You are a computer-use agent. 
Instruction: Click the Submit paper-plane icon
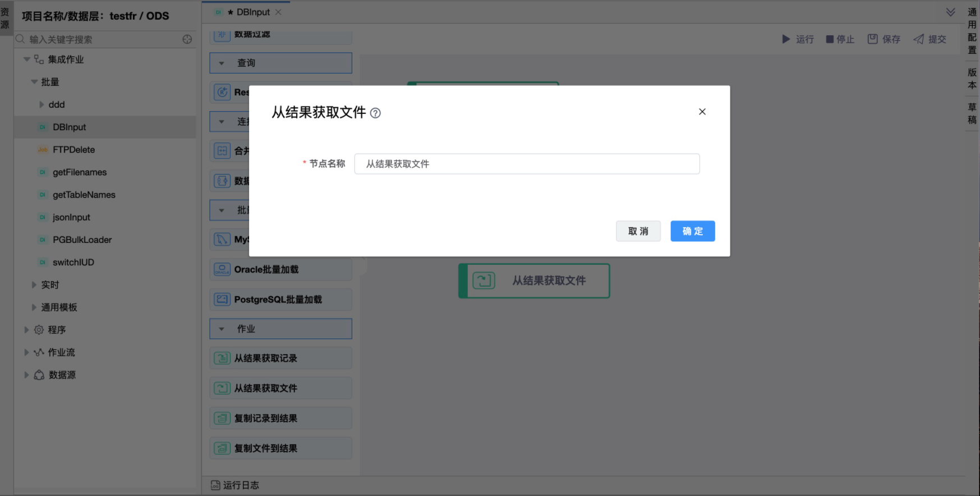[x=918, y=39]
